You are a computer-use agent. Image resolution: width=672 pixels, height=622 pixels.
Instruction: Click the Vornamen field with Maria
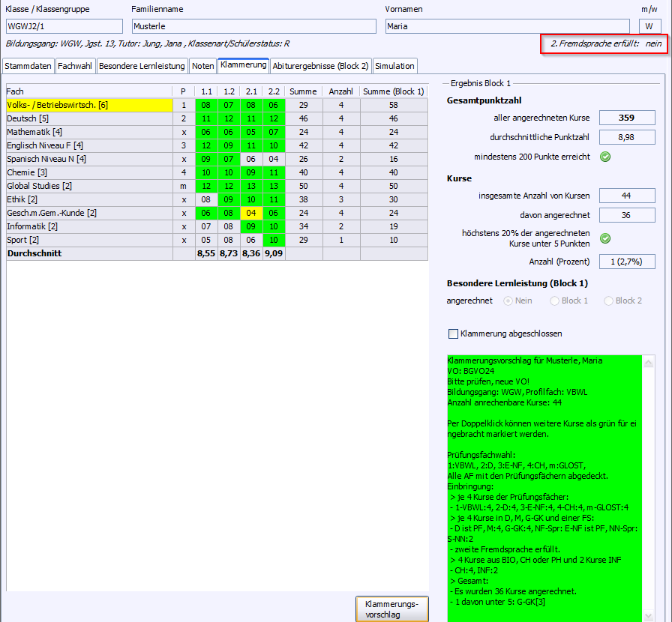pyautogui.click(x=502, y=26)
